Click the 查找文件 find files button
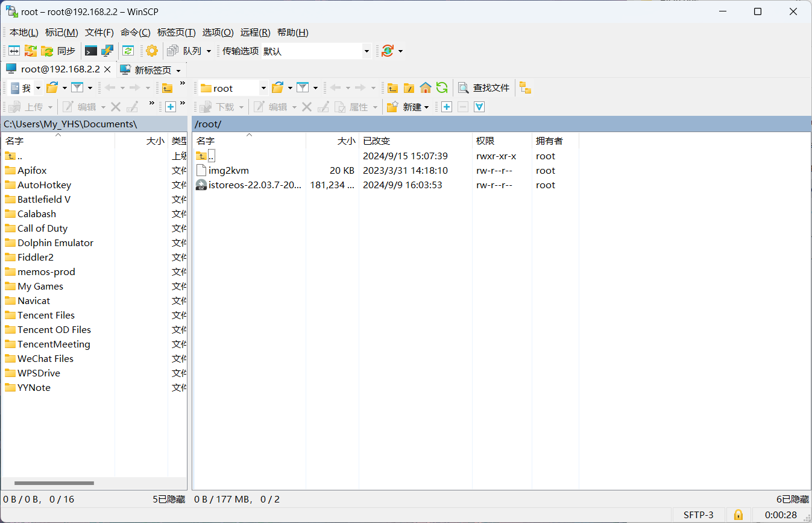The width and height of the screenshot is (812, 523). [484, 88]
